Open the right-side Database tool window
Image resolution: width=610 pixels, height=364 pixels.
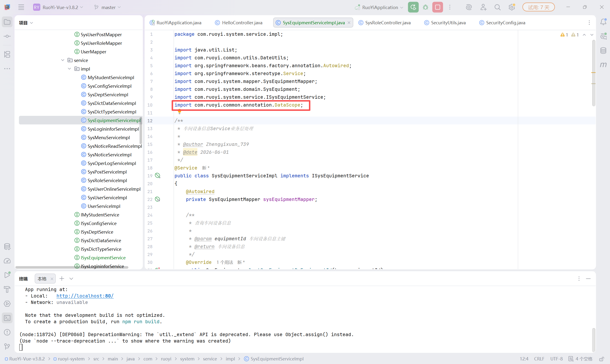tap(603, 51)
